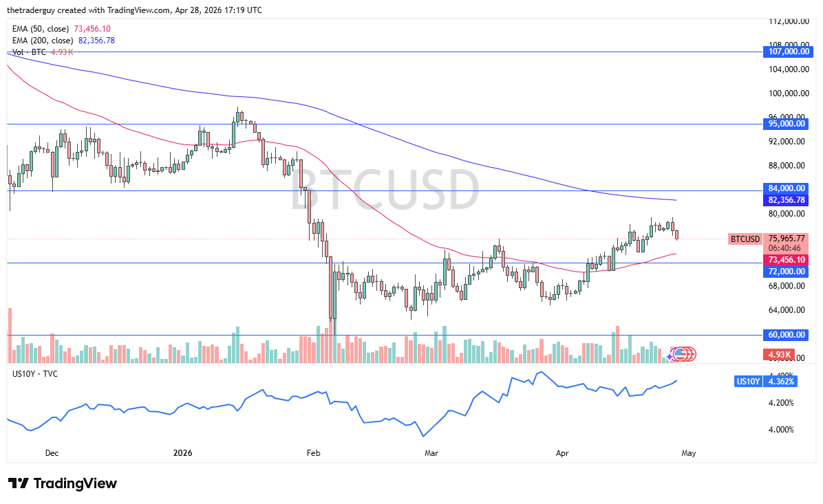Click the 84,000.00 horizontal line price label
The width and height of the screenshot is (823, 504).
pyautogui.click(x=789, y=188)
